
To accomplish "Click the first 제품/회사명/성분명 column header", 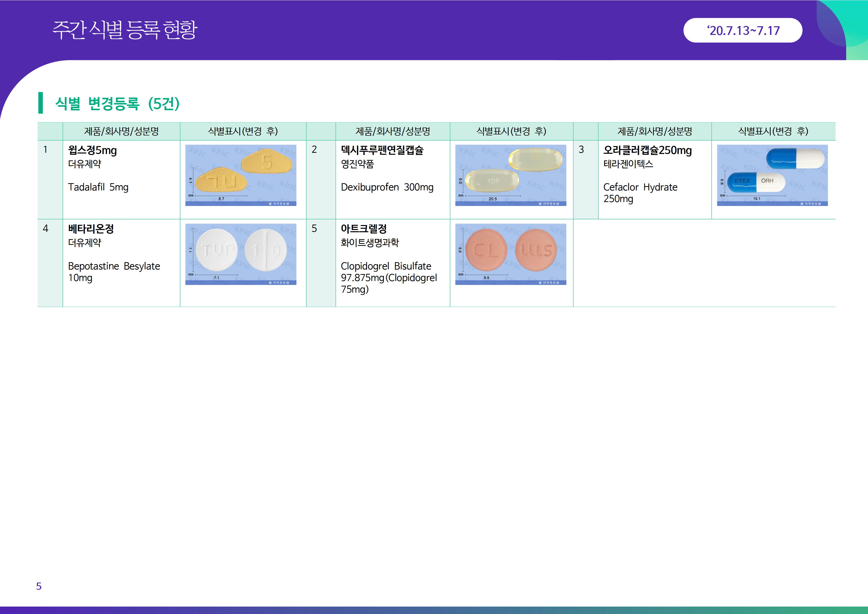I will tap(121, 131).
